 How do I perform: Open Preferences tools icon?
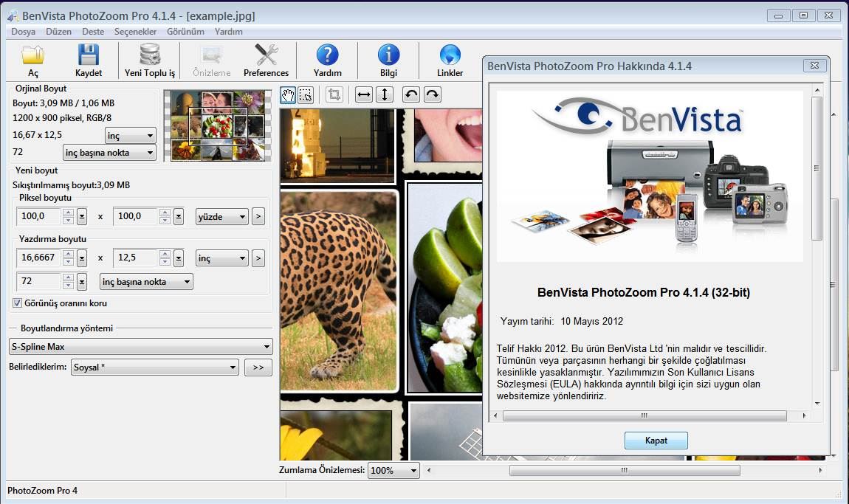[x=266, y=55]
